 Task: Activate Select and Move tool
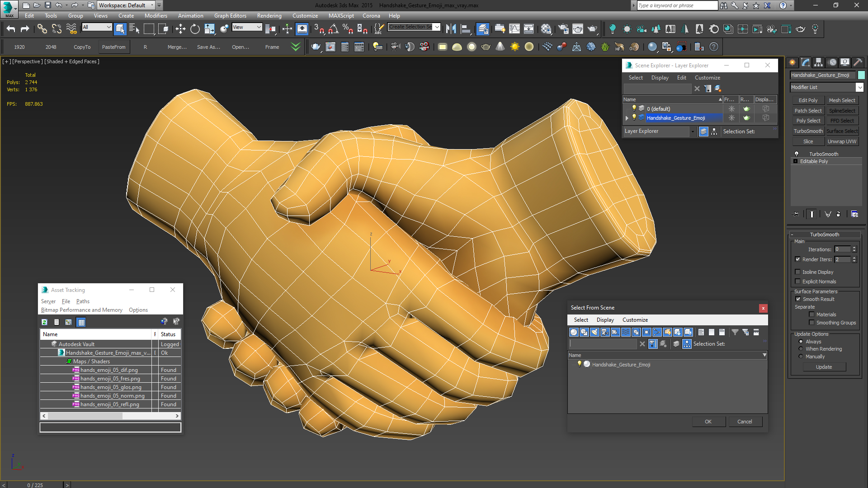point(180,29)
